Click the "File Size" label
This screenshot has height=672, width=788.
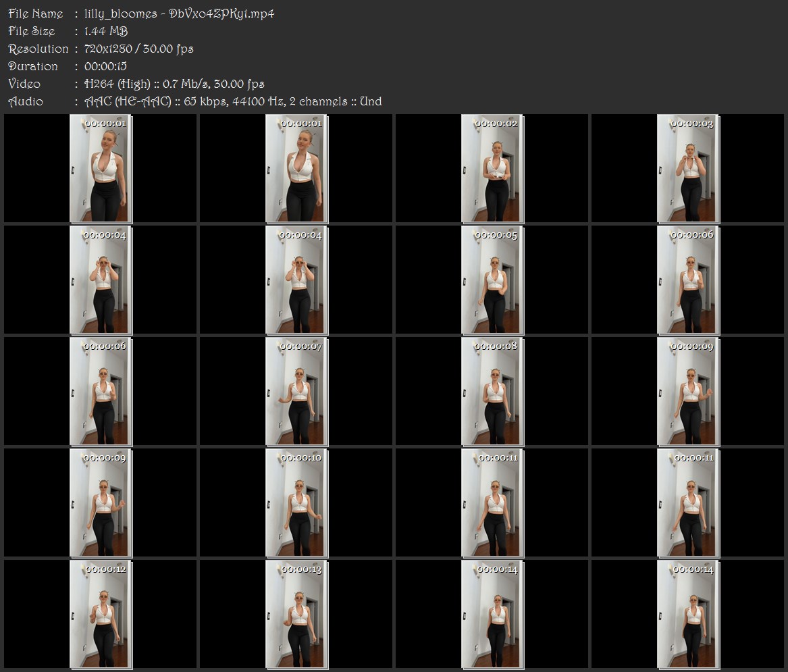[x=32, y=31]
